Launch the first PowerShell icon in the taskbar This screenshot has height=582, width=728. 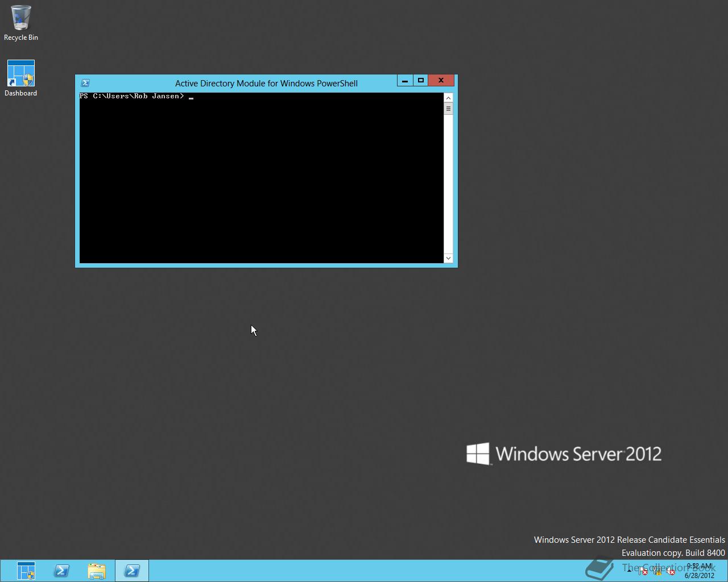coord(61,571)
